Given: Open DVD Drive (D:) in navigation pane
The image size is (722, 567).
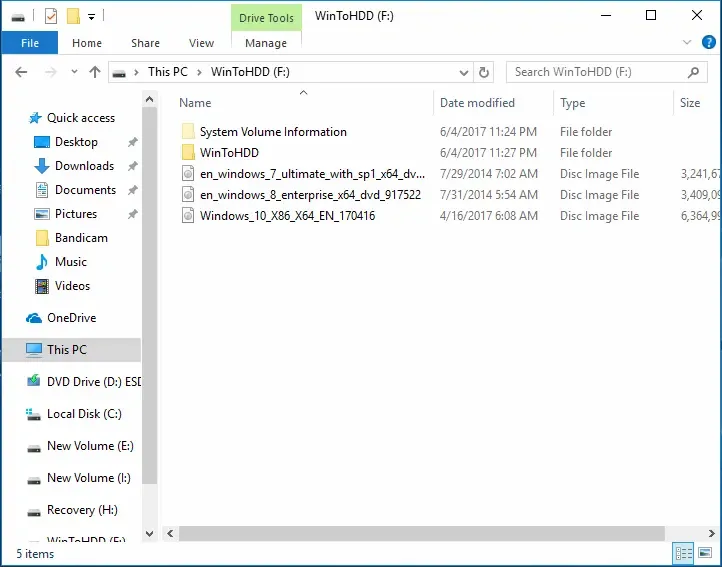Looking at the screenshot, I should [x=94, y=381].
